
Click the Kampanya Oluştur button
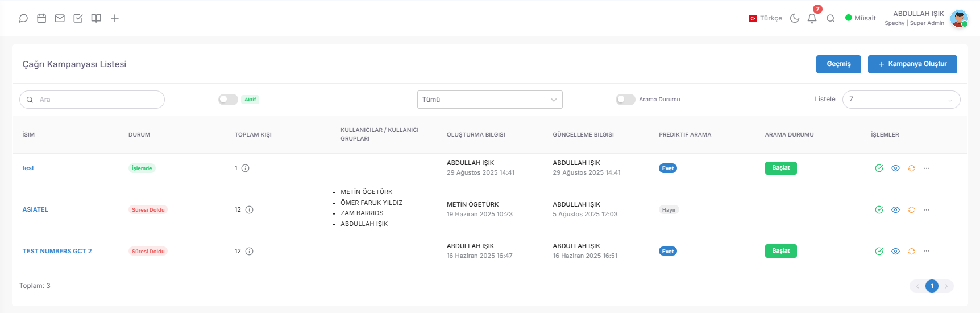pos(912,64)
